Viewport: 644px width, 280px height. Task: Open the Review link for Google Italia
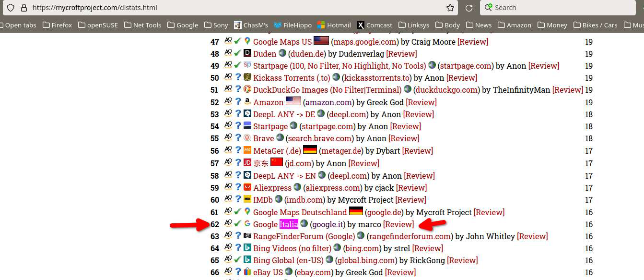pyautogui.click(x=398, y=224)
